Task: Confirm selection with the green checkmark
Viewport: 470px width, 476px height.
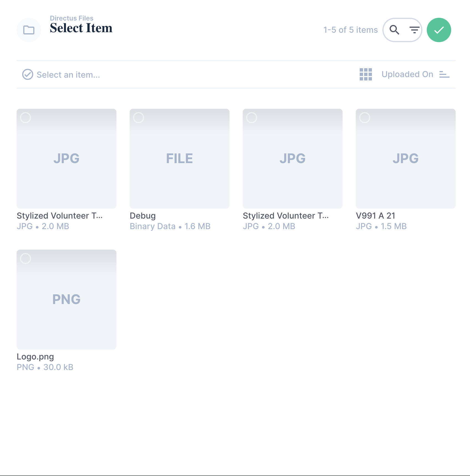Action: [439, 30]
